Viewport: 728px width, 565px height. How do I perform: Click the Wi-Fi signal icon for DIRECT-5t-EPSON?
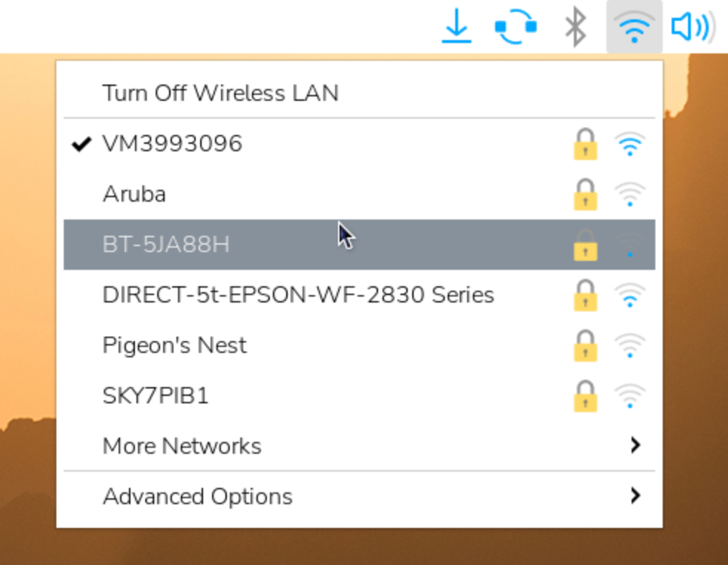pyautogui.click(x=629, y=295)
